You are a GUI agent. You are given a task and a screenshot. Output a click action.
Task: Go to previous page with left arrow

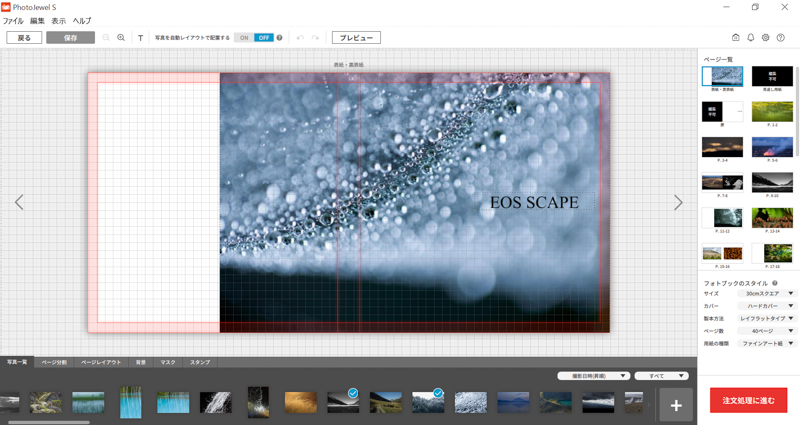coord(19,202)
